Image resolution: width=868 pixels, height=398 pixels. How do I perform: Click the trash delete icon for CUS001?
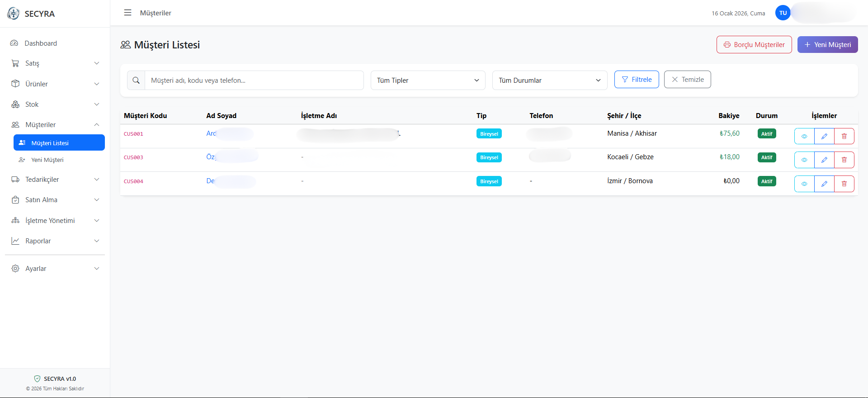coord(844,136)
